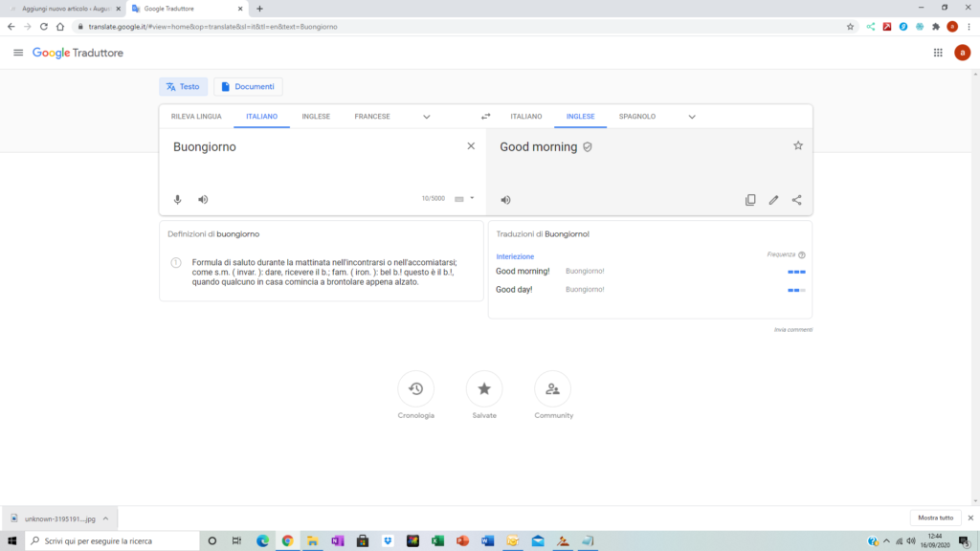Open the Salvate saved translations
The width and height of the screenshot is (980, 551).
483,389
